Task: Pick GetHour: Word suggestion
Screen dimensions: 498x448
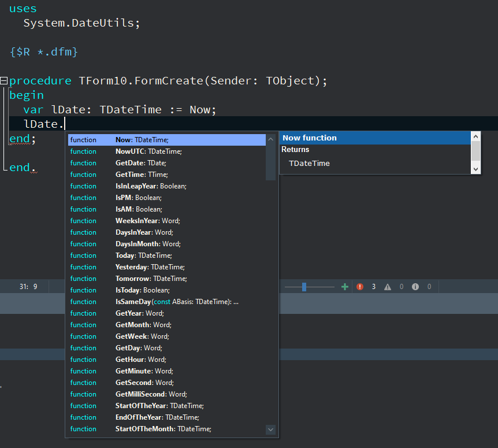Action: tap(167, 360)
